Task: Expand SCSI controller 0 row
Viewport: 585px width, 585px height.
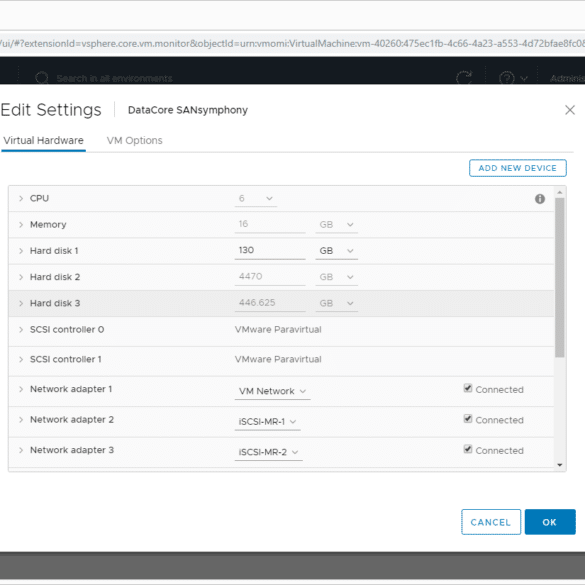Action: click(x=21, y=330)
